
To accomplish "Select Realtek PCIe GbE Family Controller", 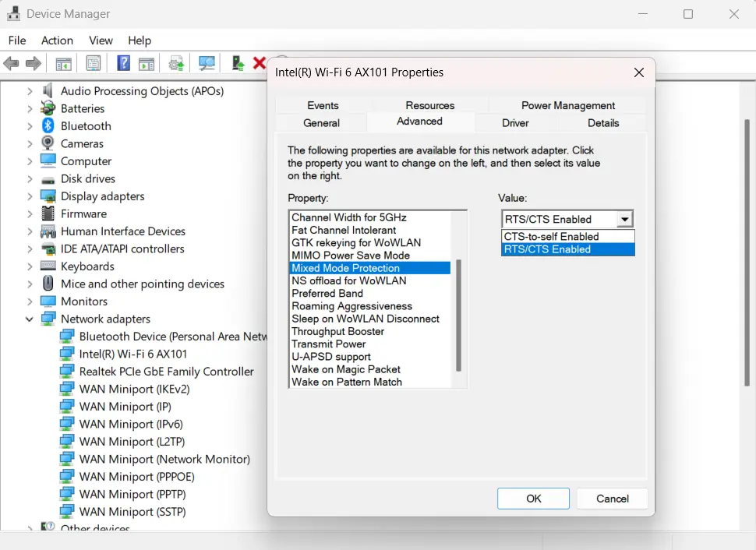I will pos(166,372).
